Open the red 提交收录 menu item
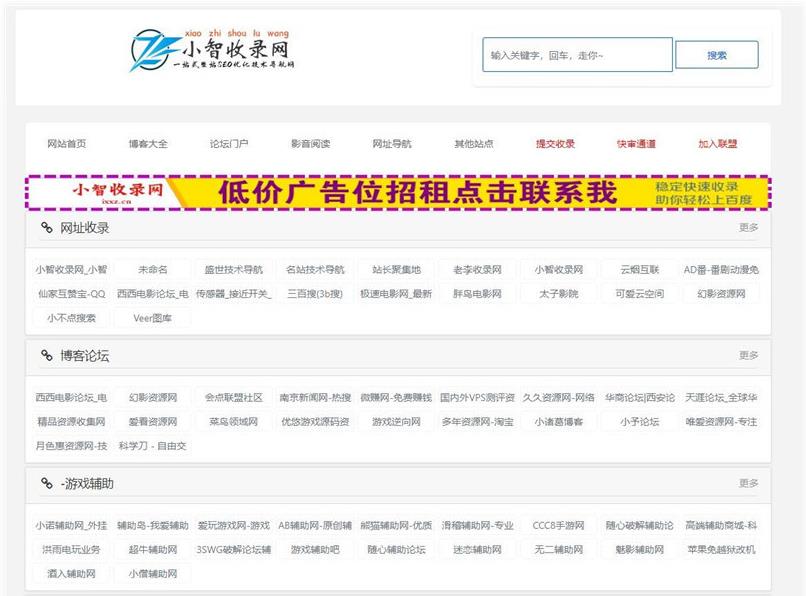This screenshot has height=596, width=806. [x=555, y=144]
